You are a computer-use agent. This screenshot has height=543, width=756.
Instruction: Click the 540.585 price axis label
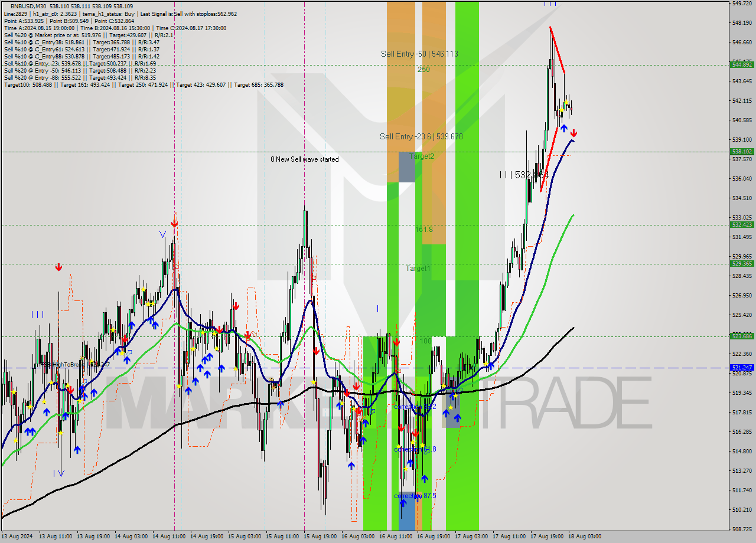(742, 120)
